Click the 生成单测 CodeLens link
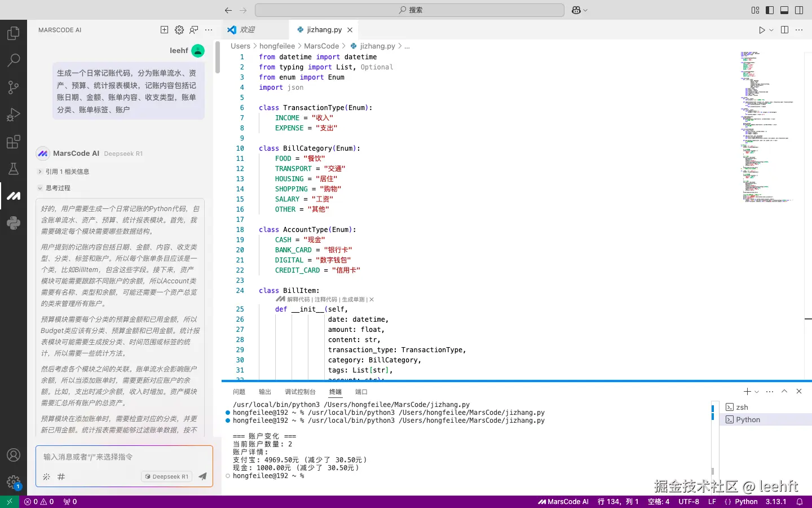This screenshot has width=812, height=508. pos(352,300)
